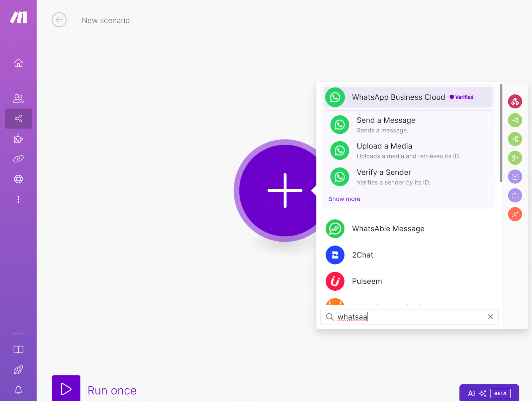Open the Team members icon
This screenshot has width=532, height=401.
(x=18, y=98)
